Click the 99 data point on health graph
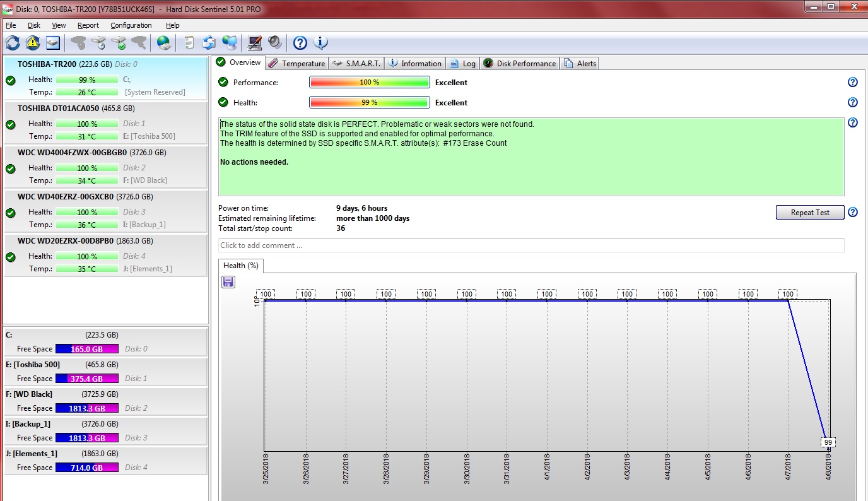Viewport: 868px width, 501px height. click(828, 442)
